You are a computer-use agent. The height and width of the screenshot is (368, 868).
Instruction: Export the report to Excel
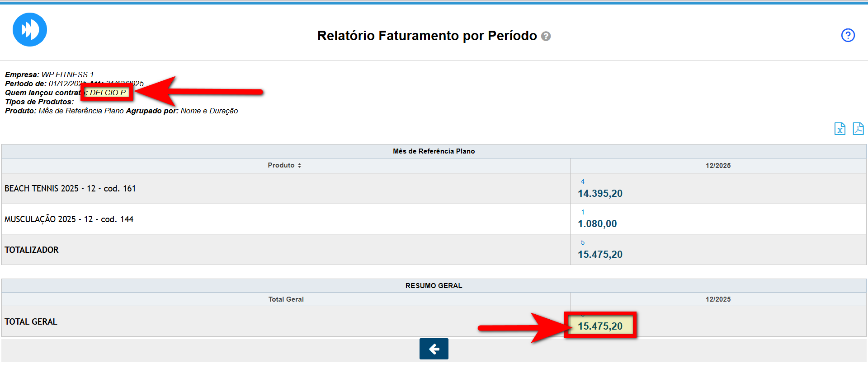coord(840,129)
